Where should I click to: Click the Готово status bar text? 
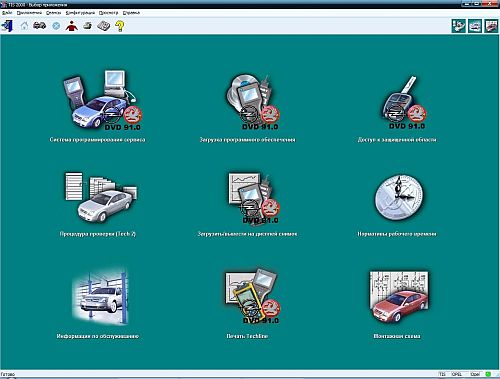(8, 374)
